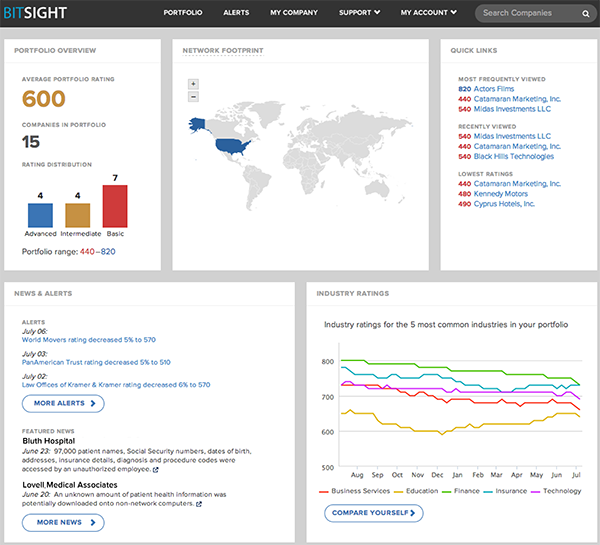Toggle Business Services legend entry
Viewport: 600px width, 545px height.
click(354, 491)
